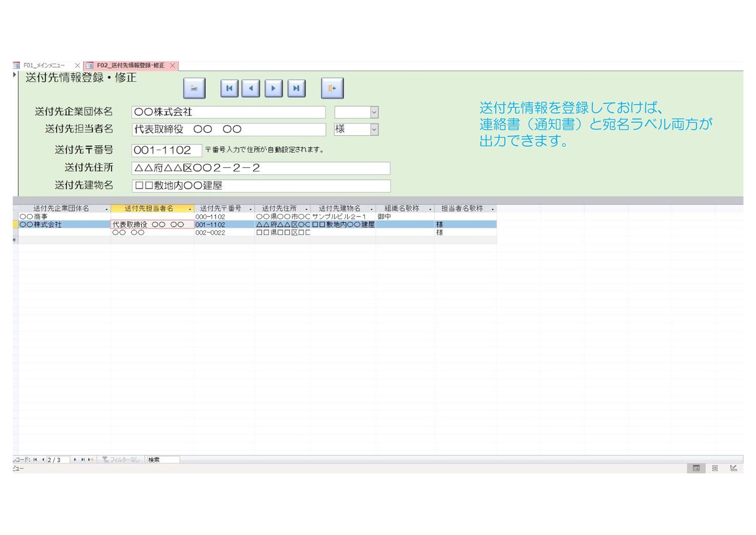This screenshot has height=535, width=756.
Task: Create new blank record in bottom navigation bar
Action: [90, 459]
